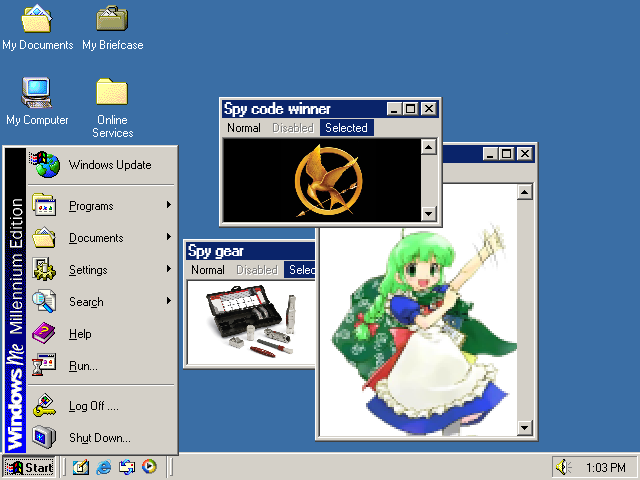The image size is (640, 480).
Task: Click scroll up arrow in Spy code winner
Action: [429, 147]
